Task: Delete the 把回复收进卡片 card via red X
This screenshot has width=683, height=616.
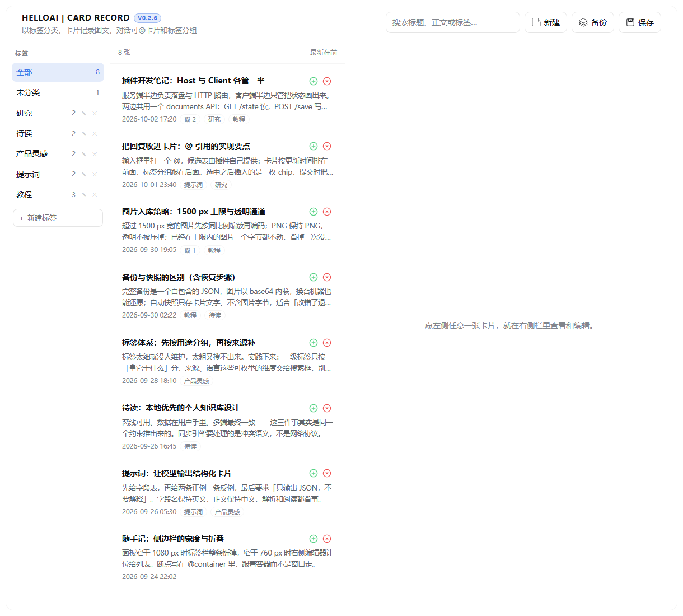Action: pyautogui.click(x=327, y=146)
